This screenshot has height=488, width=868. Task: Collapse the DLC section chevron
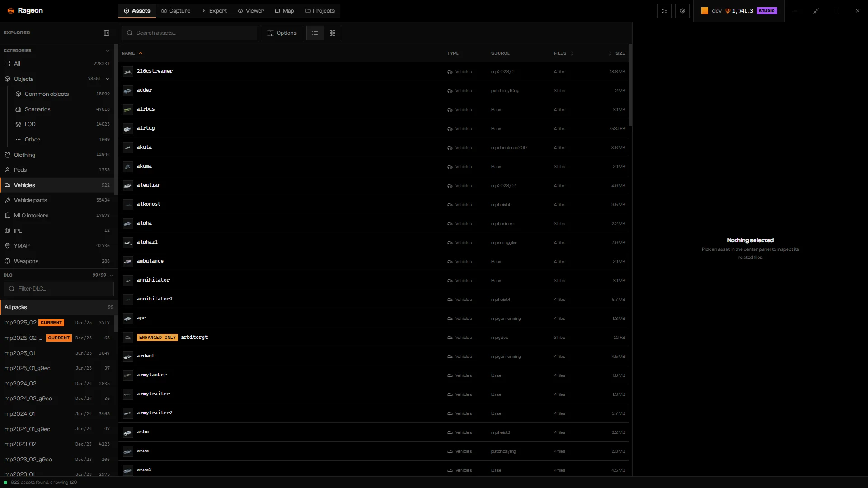111,275
